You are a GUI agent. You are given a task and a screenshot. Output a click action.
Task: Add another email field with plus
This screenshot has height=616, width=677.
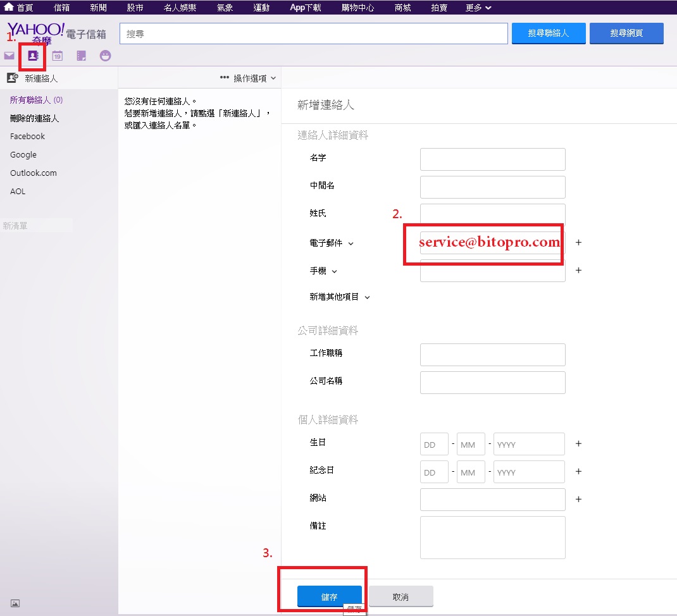point(578,243)
